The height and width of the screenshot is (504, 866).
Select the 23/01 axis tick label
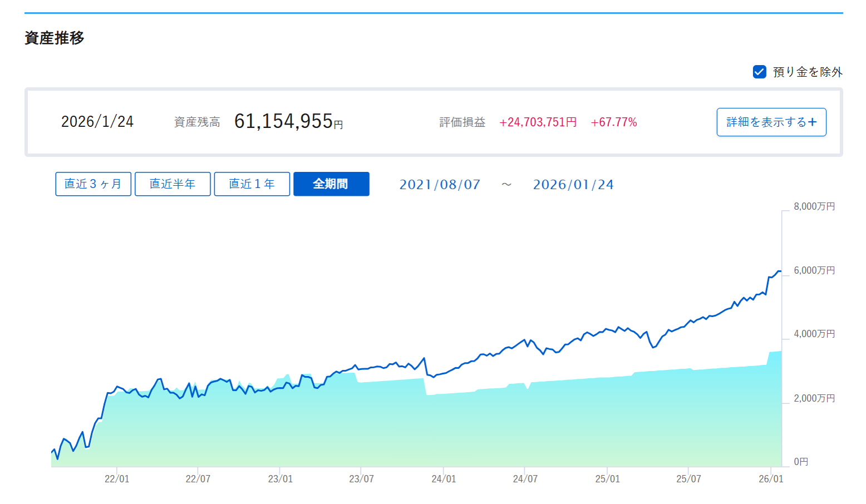[280, 479]
